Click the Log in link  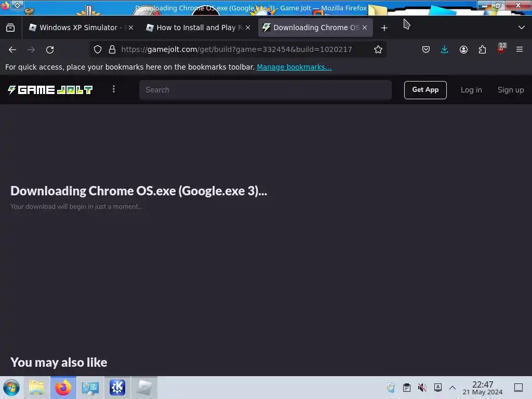(471, 90)
